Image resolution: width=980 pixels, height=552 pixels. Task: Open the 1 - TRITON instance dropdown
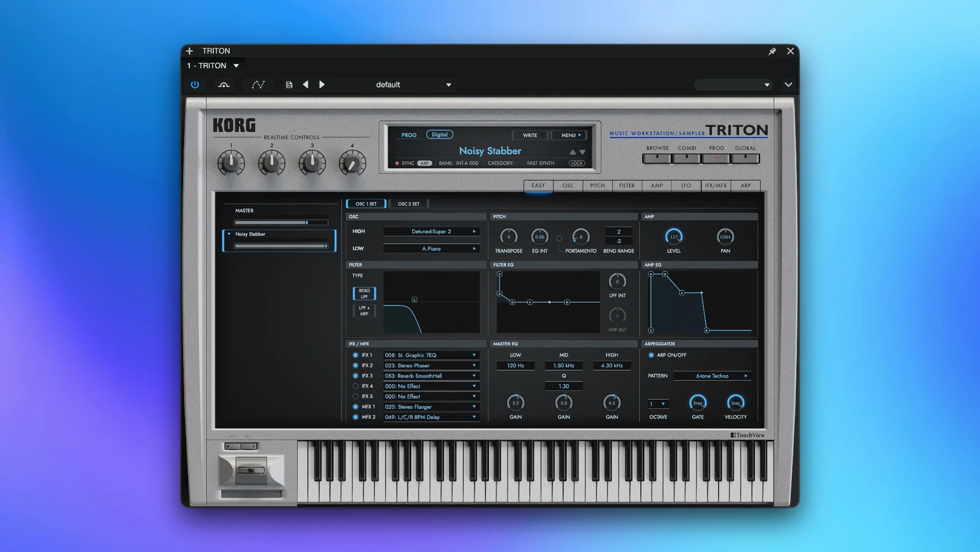(213, 66)
